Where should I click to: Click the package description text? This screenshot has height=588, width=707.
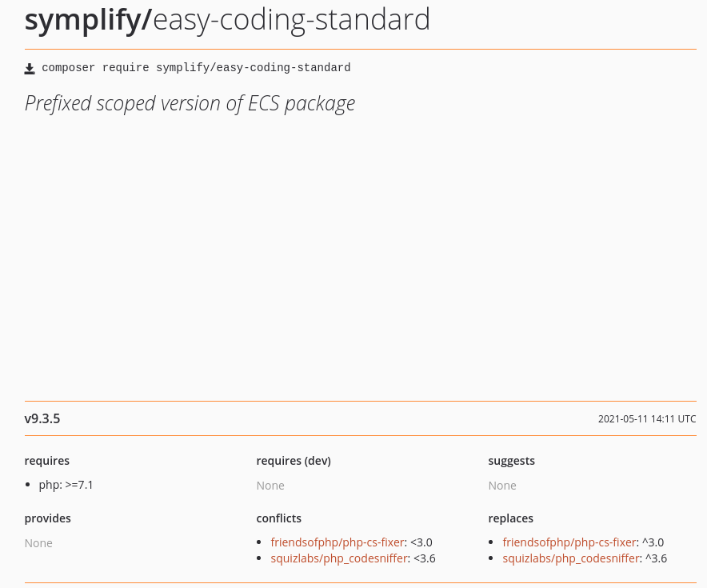[190, 102]
